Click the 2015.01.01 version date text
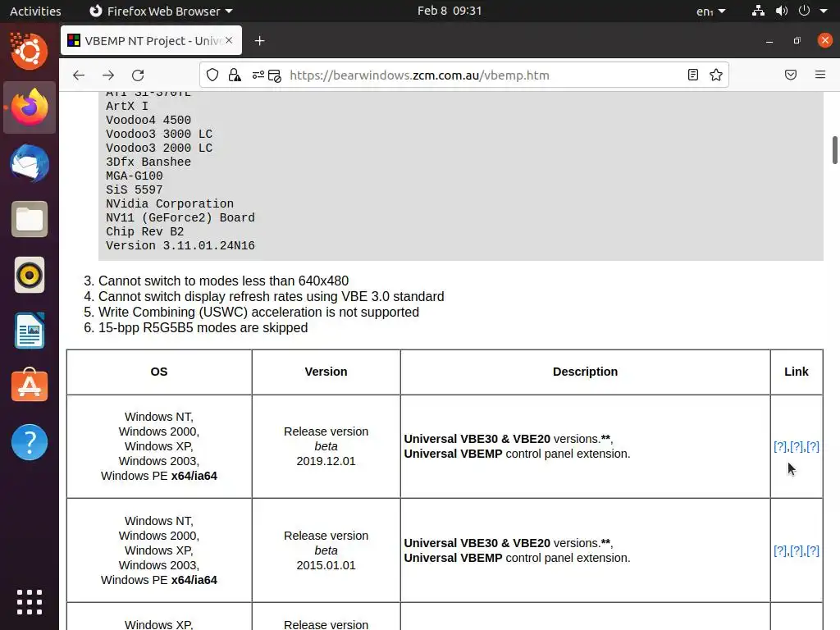This screenshot has height=630, width=840. [326, 565]
